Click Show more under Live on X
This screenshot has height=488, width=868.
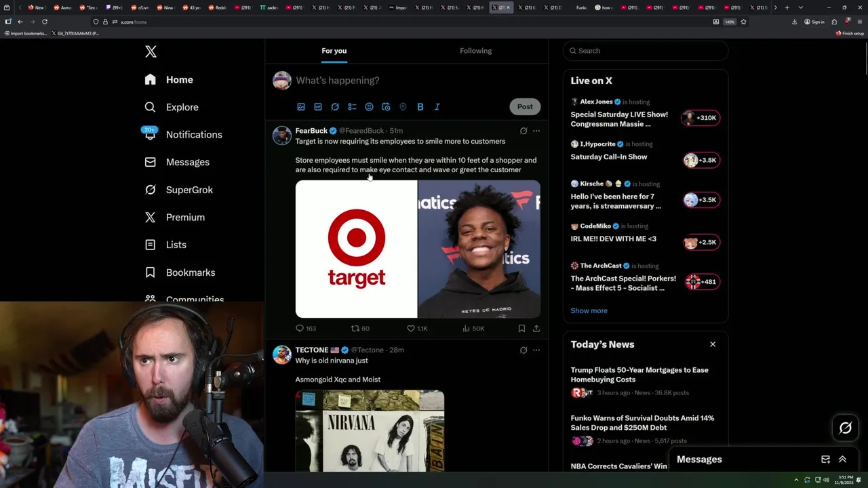pyautogui.click(x=589, y=310)
